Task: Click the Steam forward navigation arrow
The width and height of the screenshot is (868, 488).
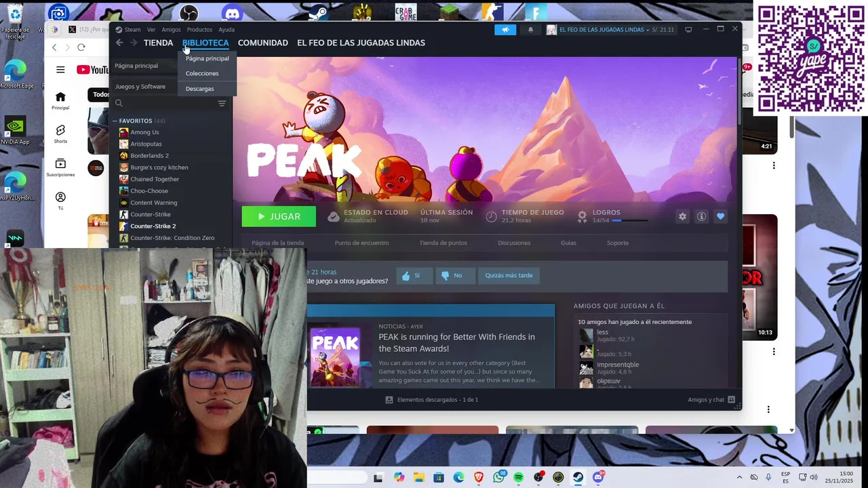Action: [134, 43]
